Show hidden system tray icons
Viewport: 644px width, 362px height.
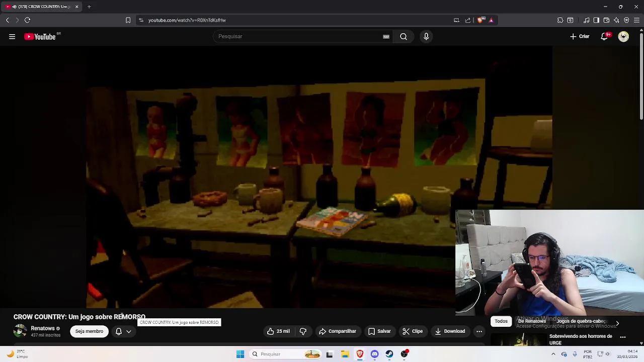point(553,354)
